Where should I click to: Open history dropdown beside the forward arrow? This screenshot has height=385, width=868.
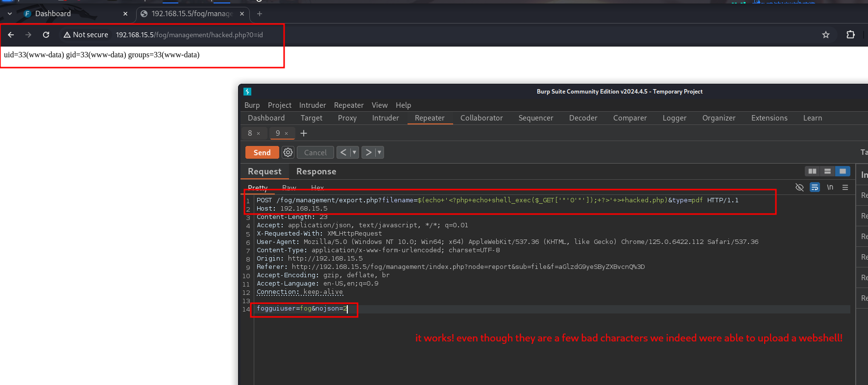click(379, 152)
